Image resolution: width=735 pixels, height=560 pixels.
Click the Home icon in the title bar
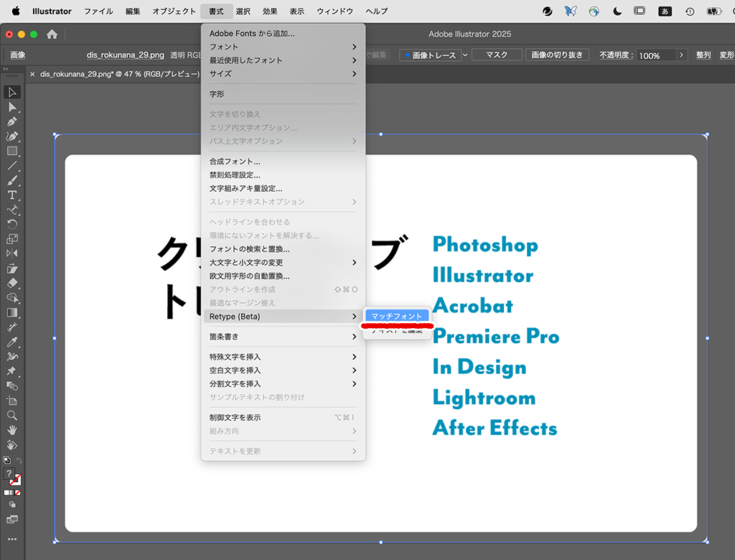click(x=52, y=34)
